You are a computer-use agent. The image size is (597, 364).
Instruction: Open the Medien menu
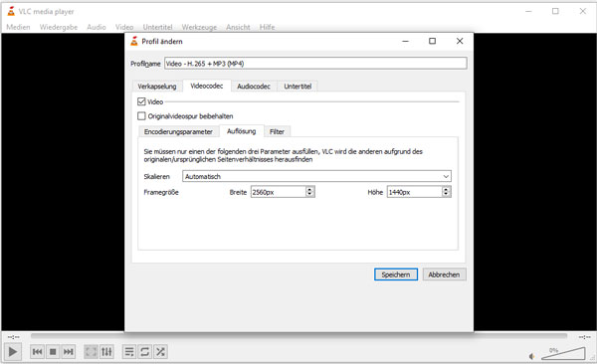(18, 27)
